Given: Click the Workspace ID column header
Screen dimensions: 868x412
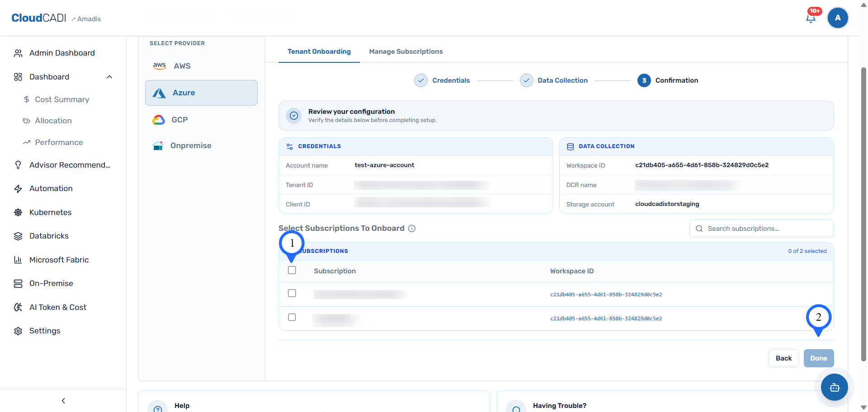Looking at the screenshot, I should pyautogui.click(x=572, y=271).
